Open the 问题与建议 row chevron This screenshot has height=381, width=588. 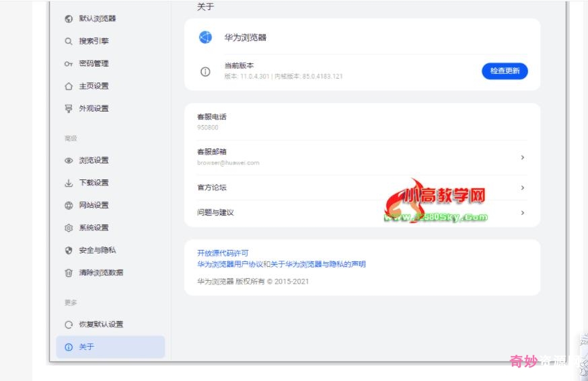[x=522, y=213]
